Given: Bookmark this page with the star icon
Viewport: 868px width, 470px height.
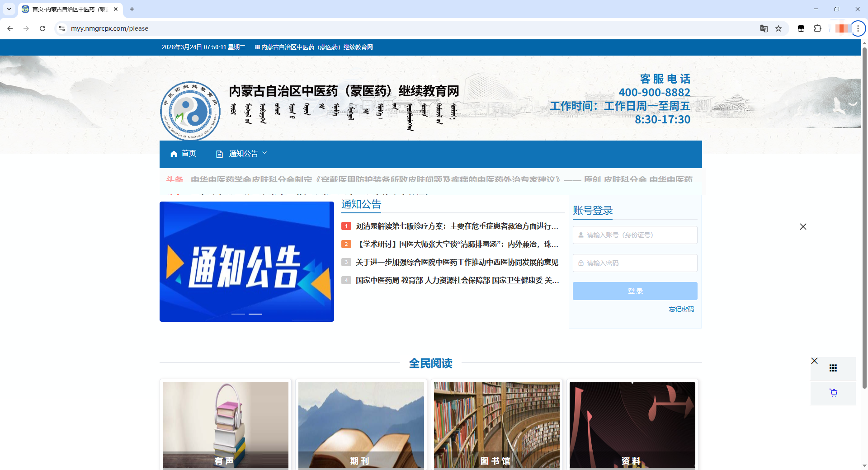Looking at the screenshot, I should [778, 28].
